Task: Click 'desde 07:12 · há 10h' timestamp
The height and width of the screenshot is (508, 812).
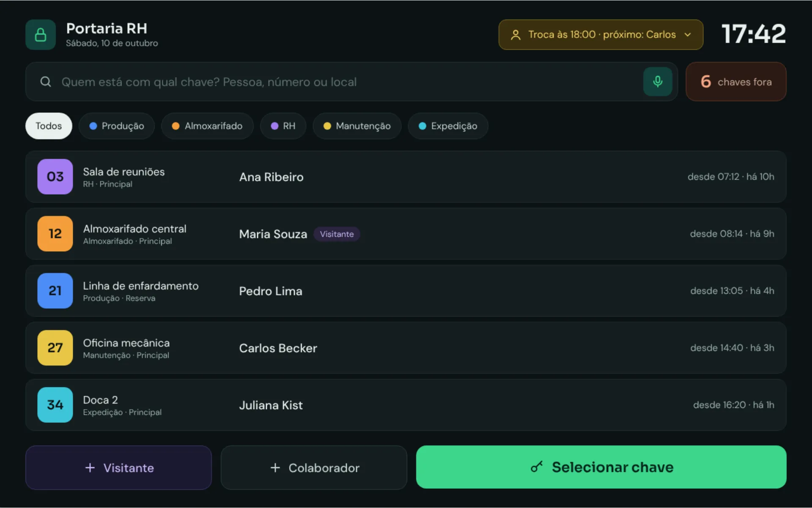Action: tap(731, 177)
